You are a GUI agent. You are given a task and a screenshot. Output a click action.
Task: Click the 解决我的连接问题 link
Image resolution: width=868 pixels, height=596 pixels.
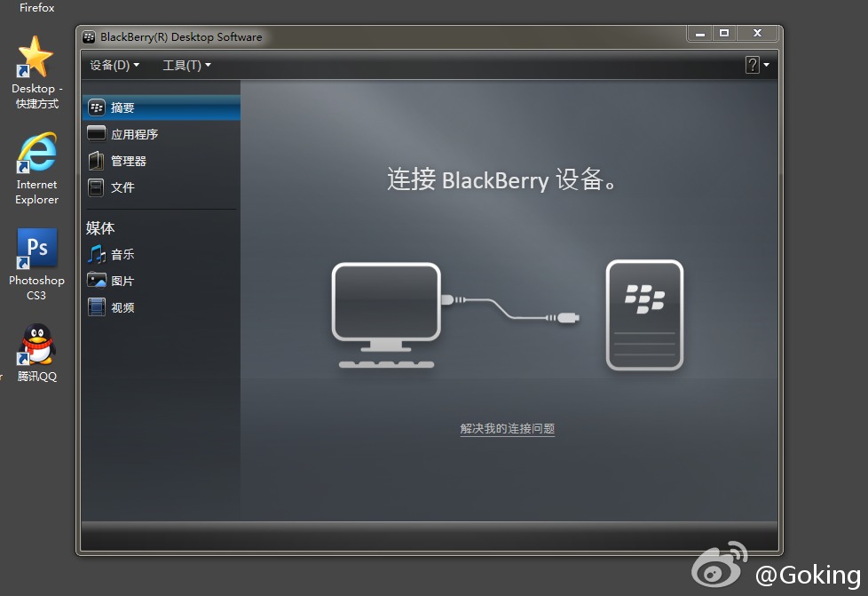(507, 428)
